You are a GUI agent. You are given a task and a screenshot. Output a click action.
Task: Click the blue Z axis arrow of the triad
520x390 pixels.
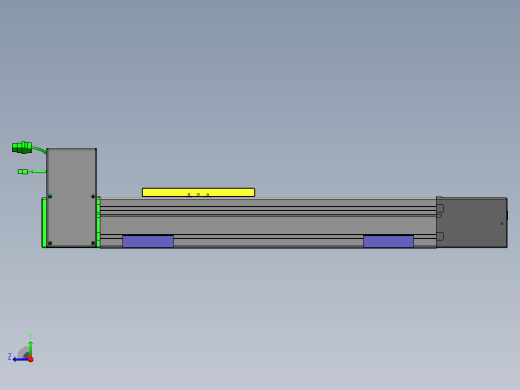20,359
